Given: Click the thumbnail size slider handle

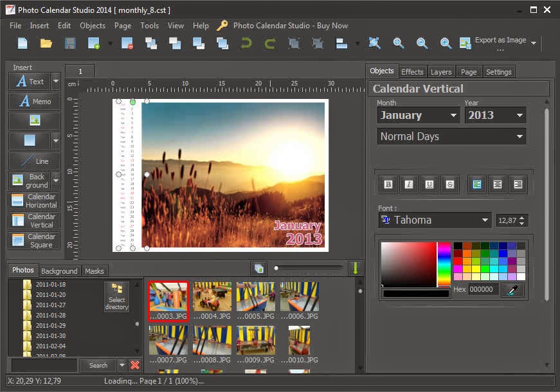Looking at the screenshot, I should [x=276, y=268].
